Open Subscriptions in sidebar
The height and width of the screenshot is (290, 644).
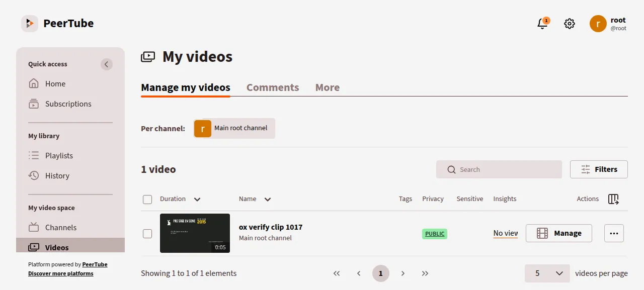click(x=70, y=104)
